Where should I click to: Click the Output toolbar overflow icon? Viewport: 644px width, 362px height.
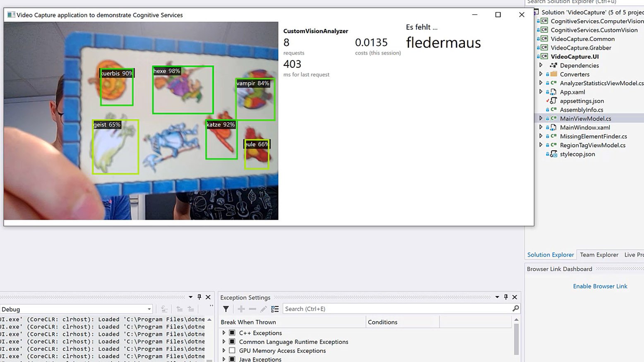211,306
